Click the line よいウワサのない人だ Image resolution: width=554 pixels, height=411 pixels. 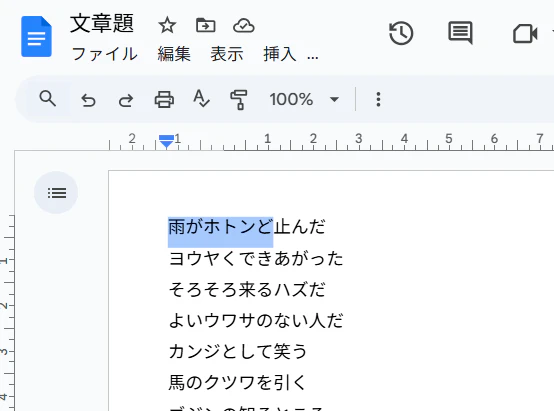click(256, 320)
